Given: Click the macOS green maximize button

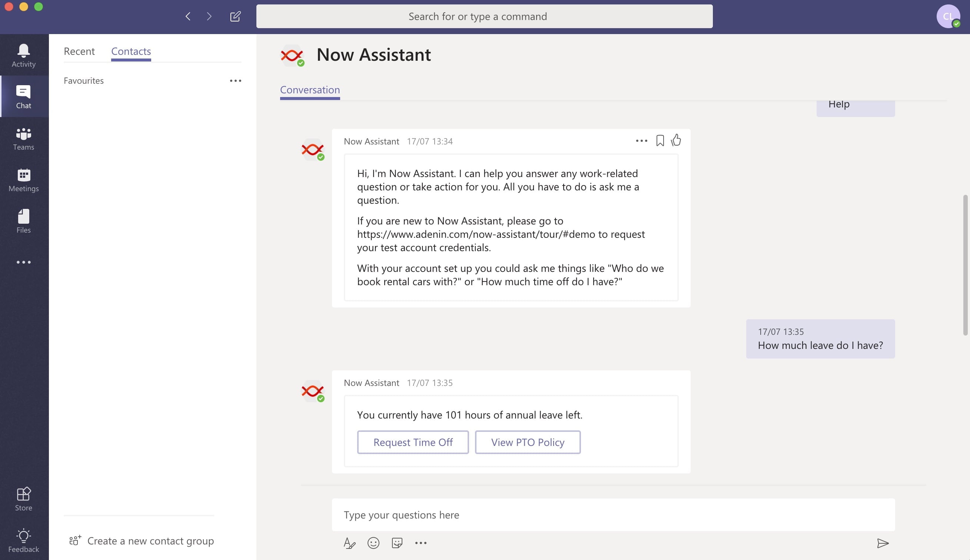Looking at the screenshot, I should 39,7.
